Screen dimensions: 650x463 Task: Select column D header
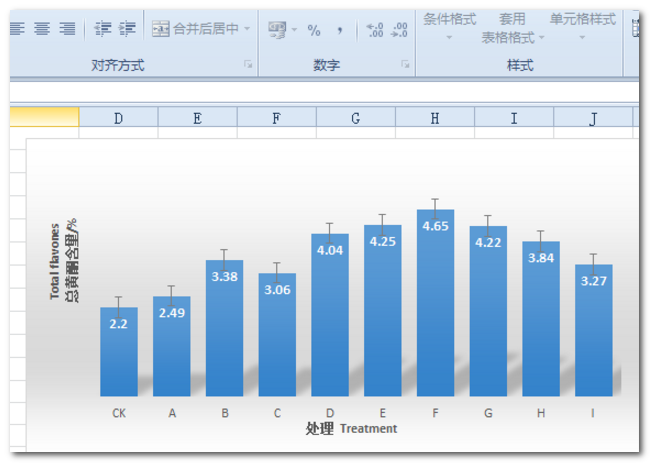point(119,118)
